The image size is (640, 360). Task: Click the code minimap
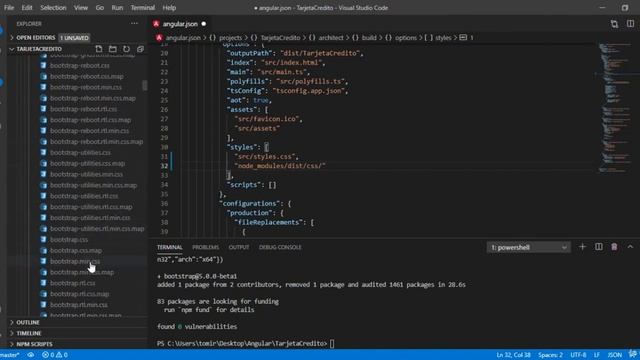point(616,107)
